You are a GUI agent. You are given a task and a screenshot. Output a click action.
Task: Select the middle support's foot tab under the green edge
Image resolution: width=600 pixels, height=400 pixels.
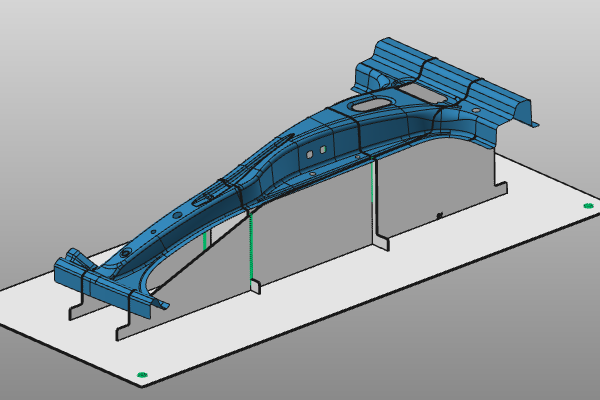[x=256, y=287]
